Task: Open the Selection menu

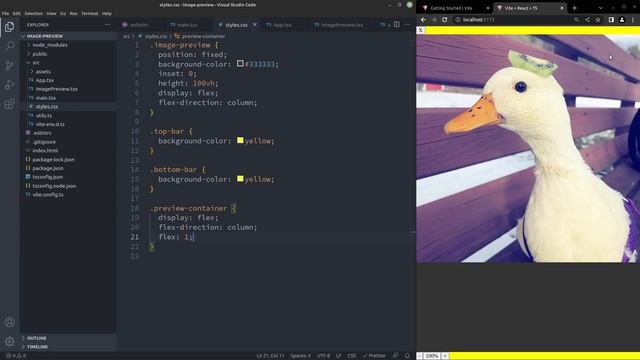Action: [x=33, y=13]
